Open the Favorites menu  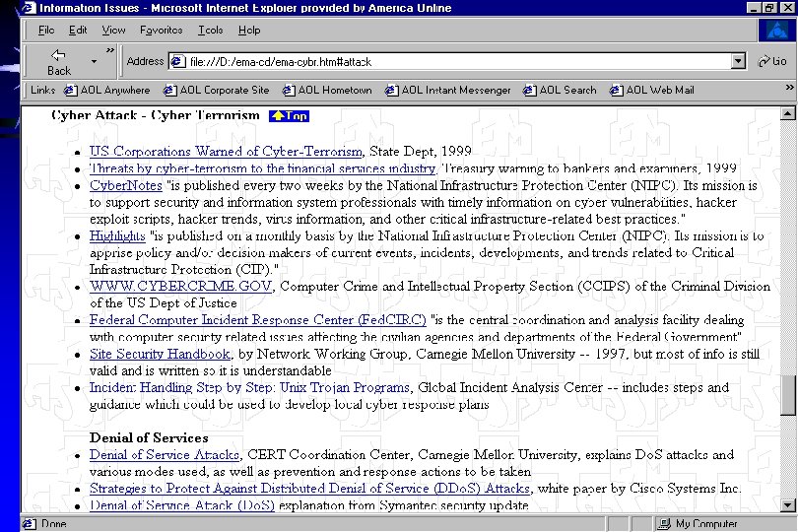[x=162, y=30]
